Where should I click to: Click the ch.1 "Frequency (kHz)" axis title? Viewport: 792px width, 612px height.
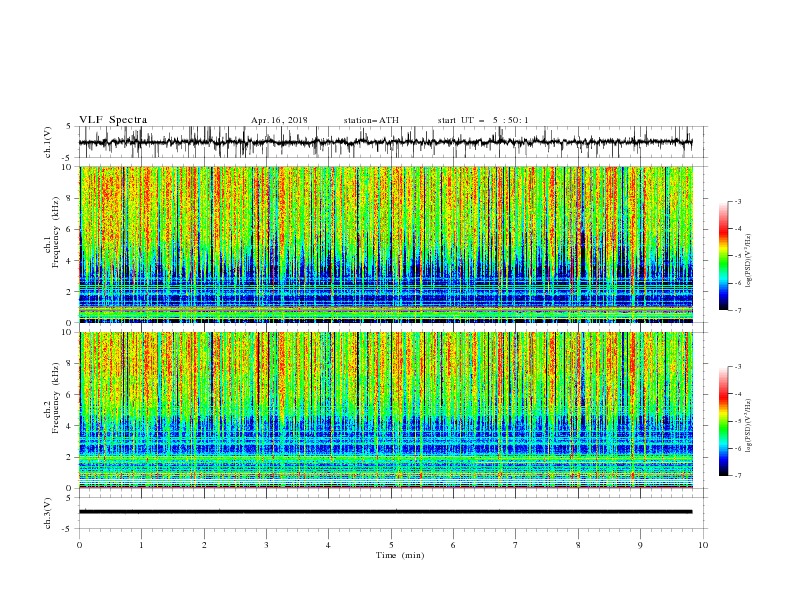56,234
